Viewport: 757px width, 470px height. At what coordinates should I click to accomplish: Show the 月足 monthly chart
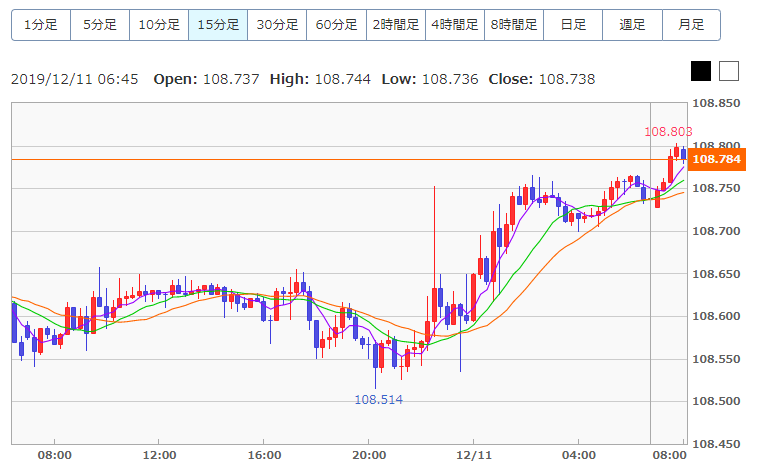(691, 25)
